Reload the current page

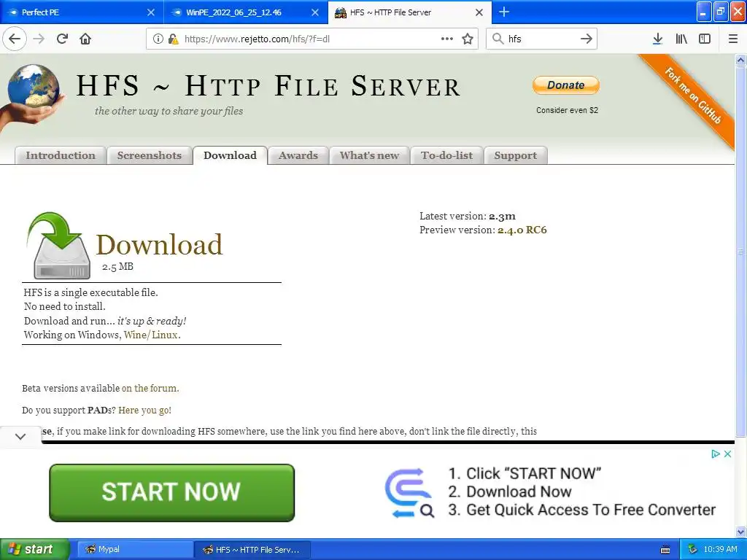coord(62,39)
